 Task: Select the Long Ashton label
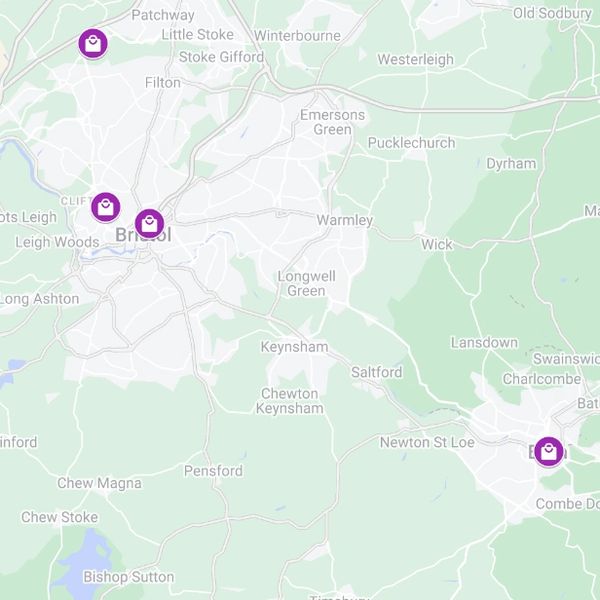(x=39, y=299)
